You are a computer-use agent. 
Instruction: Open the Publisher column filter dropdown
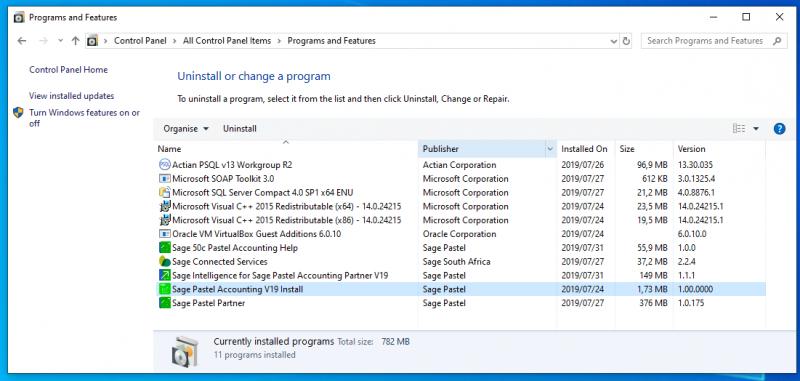coord(550,149)
